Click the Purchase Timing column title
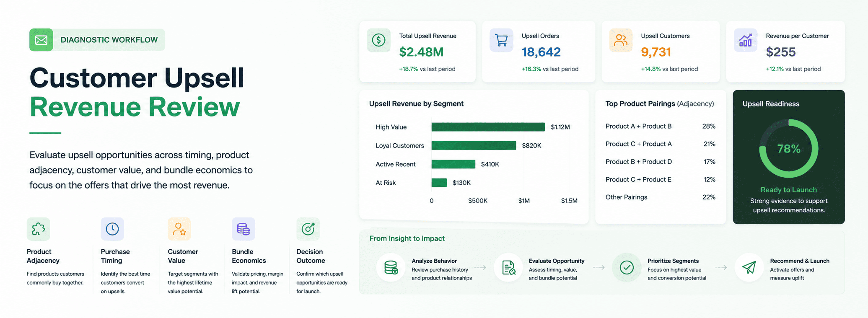The height and width of the screenshot is (318, 868). pos(115,256)
